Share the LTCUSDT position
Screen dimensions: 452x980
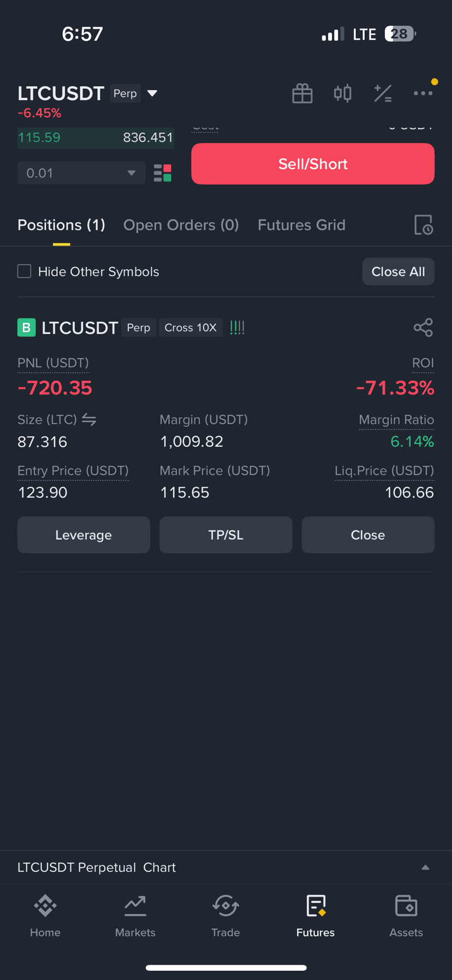(423, 327)
